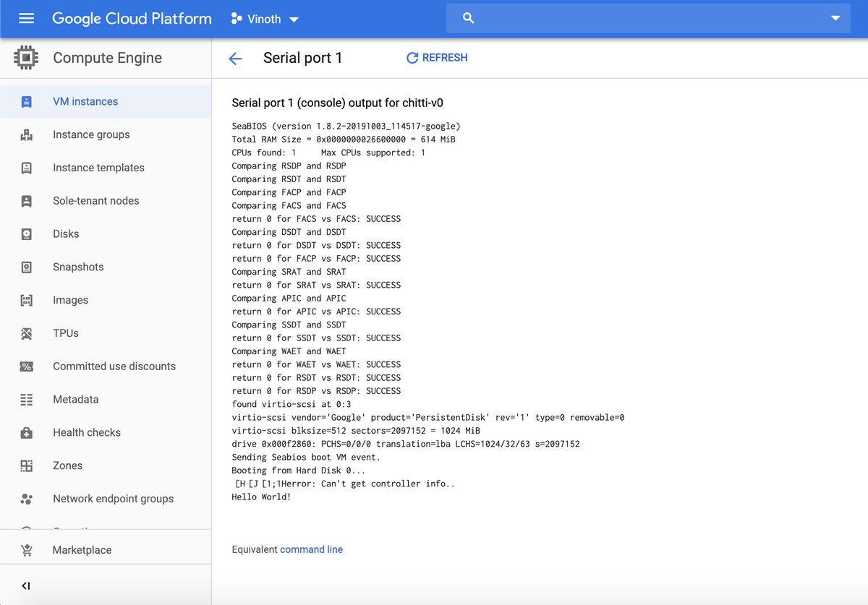This screenshot has height=605, width=868.
Task: Click the Compute Engine heading
Action: point(107,58)
